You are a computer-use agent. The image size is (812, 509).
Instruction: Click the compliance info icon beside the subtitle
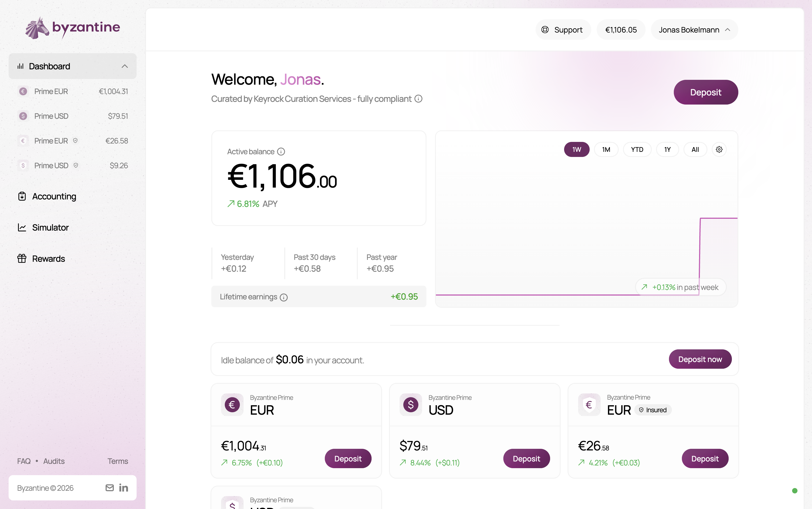pos(418,99)
